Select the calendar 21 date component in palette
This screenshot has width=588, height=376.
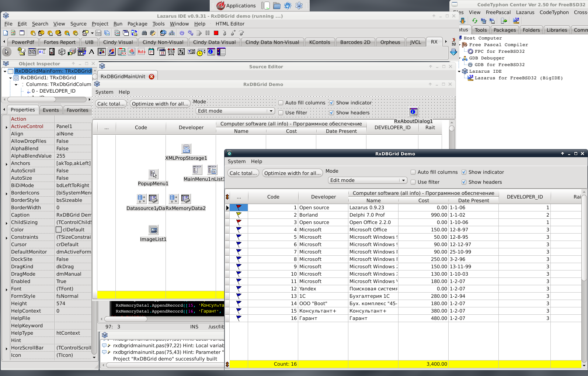152,52
